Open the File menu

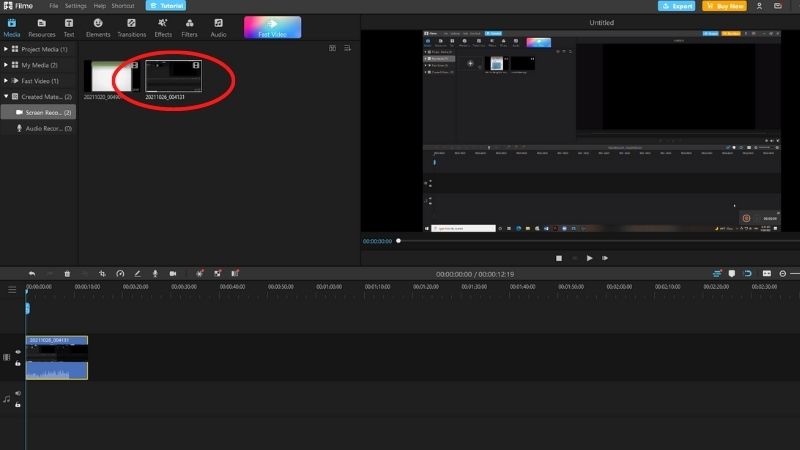[54, 6]
